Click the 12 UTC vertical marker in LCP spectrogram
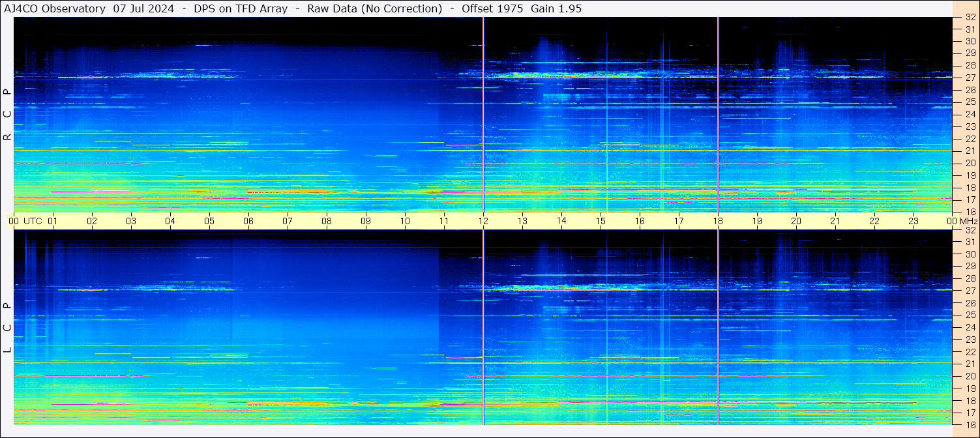The height and width of the screenshot is (438, 980). click(x=483, y=327)
